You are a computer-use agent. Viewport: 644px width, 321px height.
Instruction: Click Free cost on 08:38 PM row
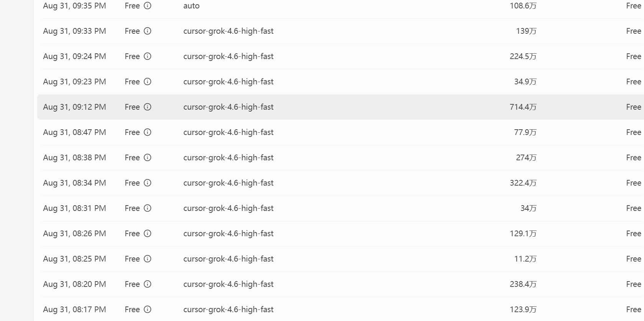(x=633, y=158)
